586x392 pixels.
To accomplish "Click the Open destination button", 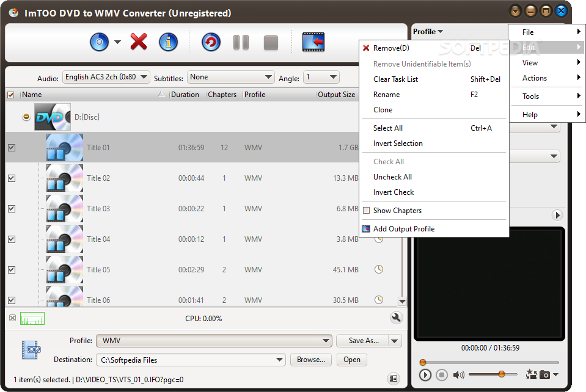I will point(352,360).
